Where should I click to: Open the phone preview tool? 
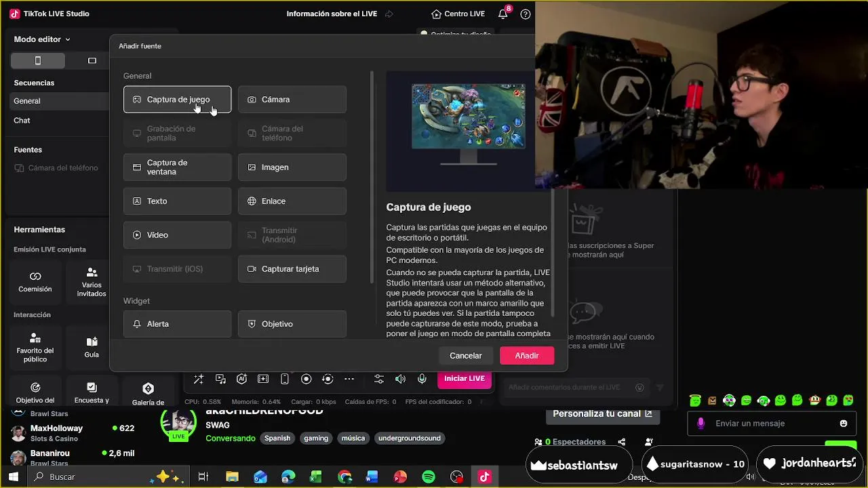(285, 379)
